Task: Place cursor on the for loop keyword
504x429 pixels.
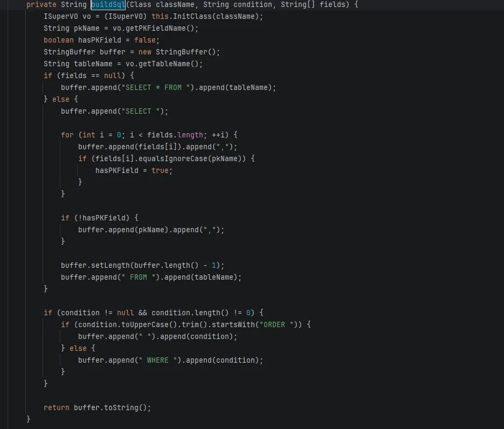Action: pyautogui.click(x=67, y=135)
